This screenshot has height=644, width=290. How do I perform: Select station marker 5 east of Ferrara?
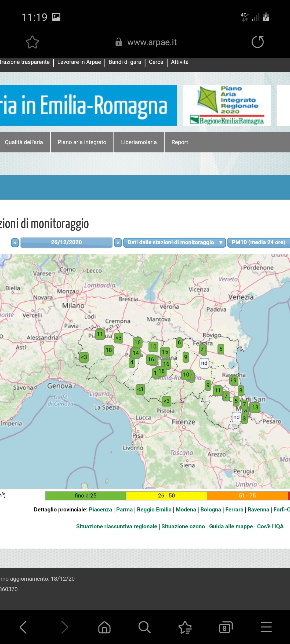221,349
